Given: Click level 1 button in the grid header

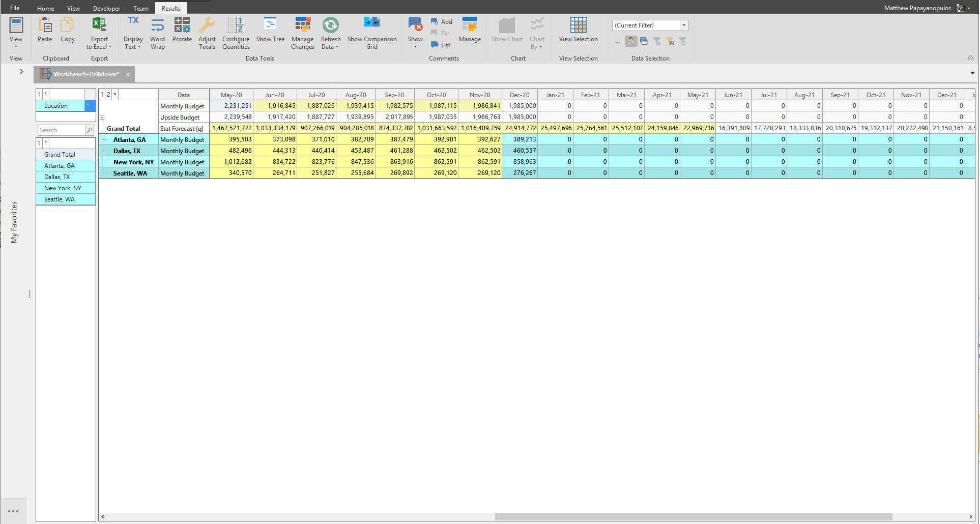Looking at the screenshot, I should pos(102,95).
